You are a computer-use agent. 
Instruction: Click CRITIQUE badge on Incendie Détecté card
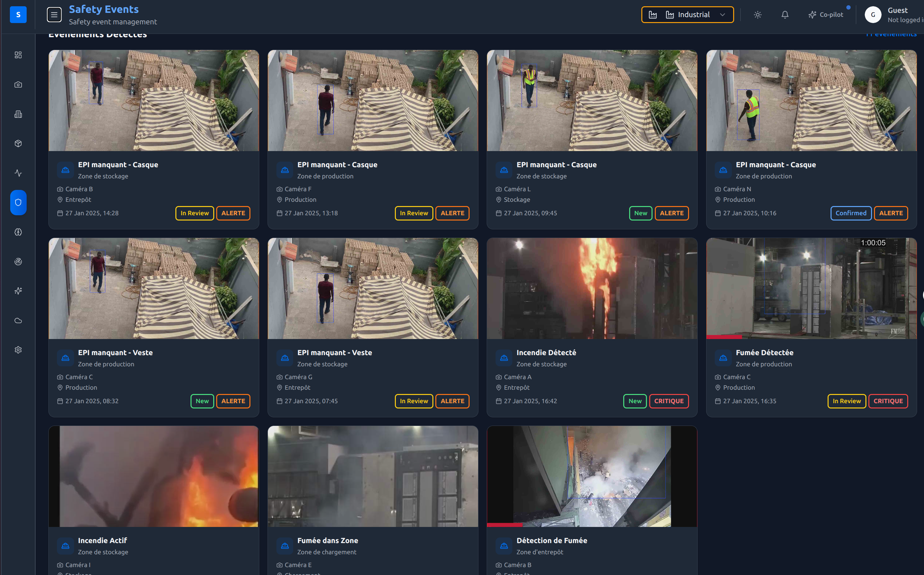coord(669,401)
